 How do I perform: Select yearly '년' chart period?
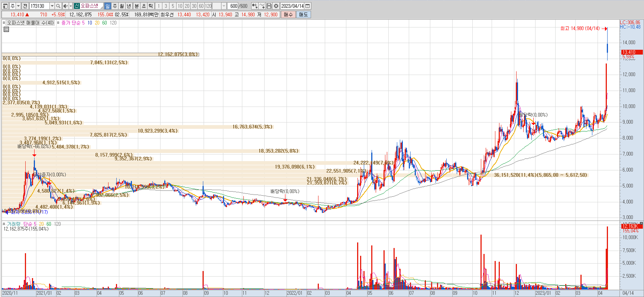pos(129,6)
